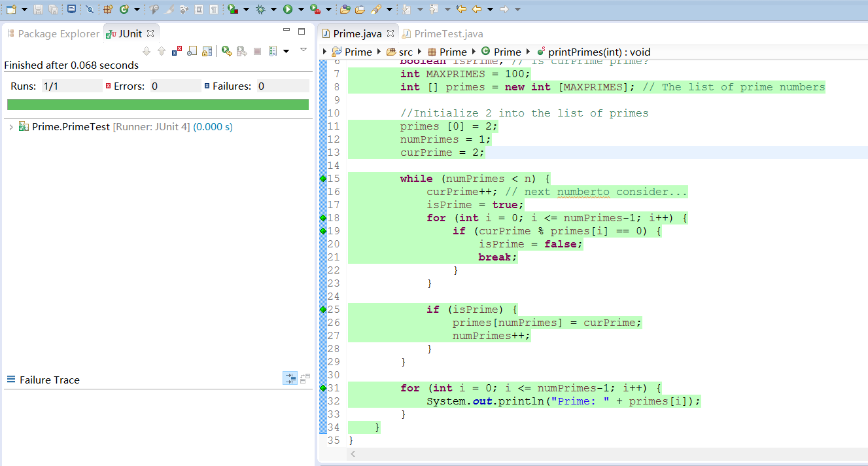
Task: Click the src breadcrumb in editor
Action: point(406,52)
